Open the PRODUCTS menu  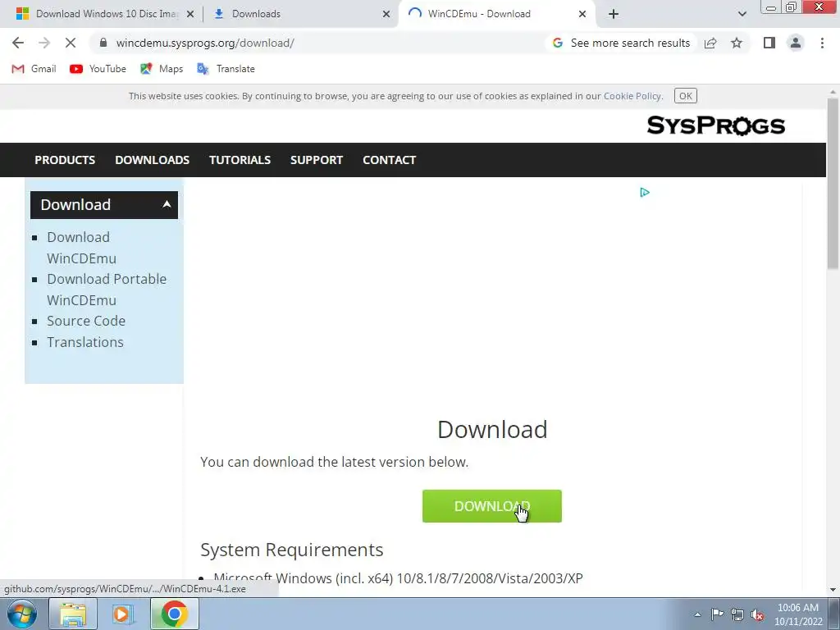[65, 160]
